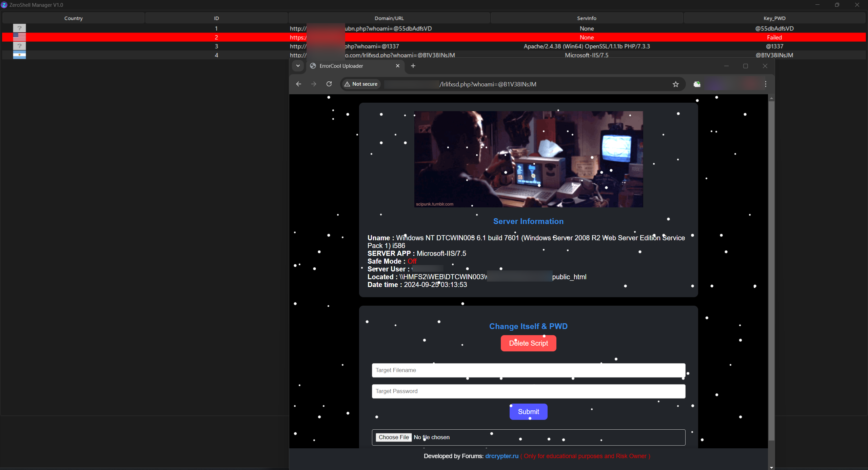Click the Delete Script button

click(528, 343)
